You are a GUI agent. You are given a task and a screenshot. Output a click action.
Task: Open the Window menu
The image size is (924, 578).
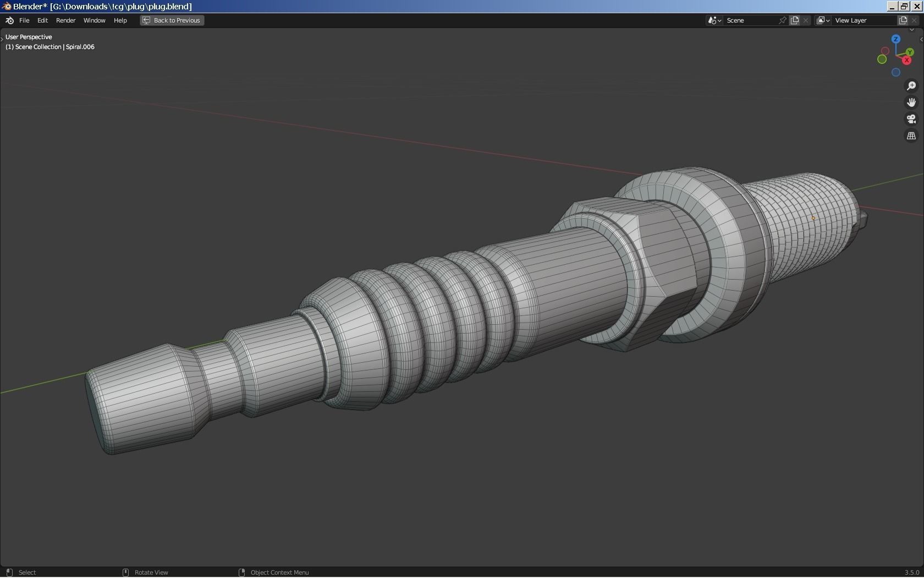pos(94,20)
